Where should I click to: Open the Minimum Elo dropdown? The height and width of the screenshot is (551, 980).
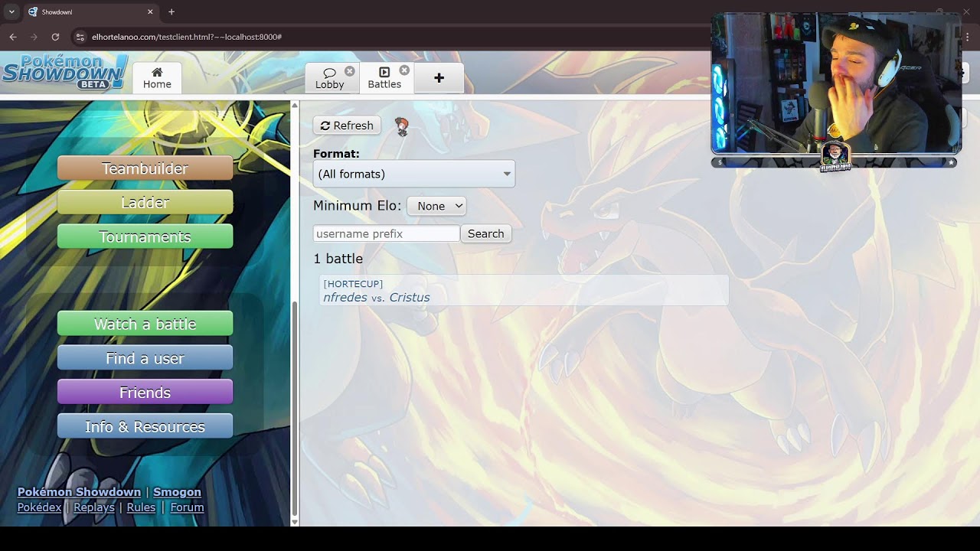click(436, 206)
